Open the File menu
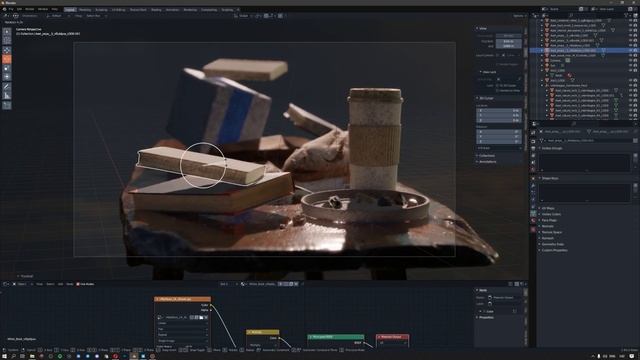The height and width of the screenshot is (360, 640). pos(11,9)
